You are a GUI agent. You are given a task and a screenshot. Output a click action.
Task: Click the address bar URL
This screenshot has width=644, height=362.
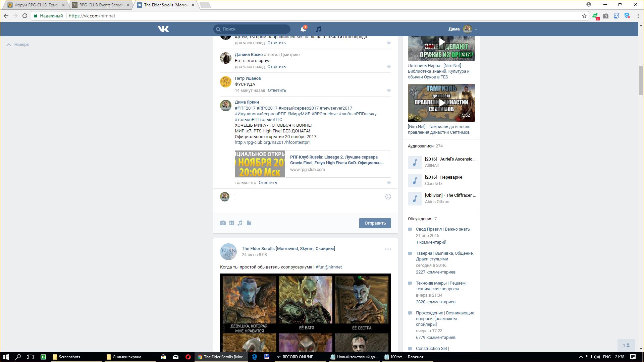point(92,16)
